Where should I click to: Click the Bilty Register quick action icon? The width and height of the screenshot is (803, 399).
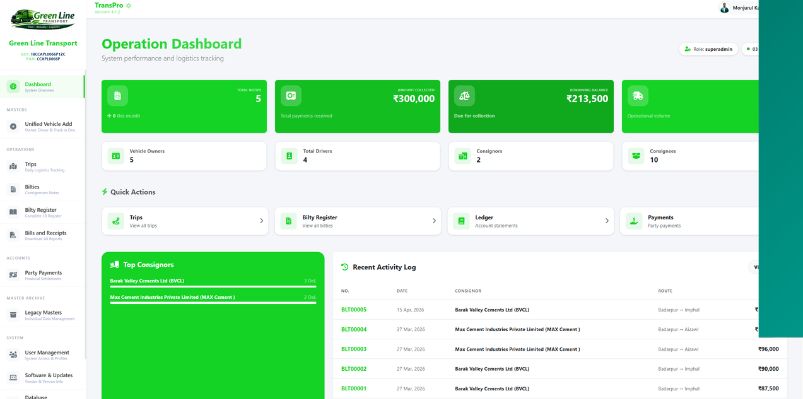[x=289, y=221]
